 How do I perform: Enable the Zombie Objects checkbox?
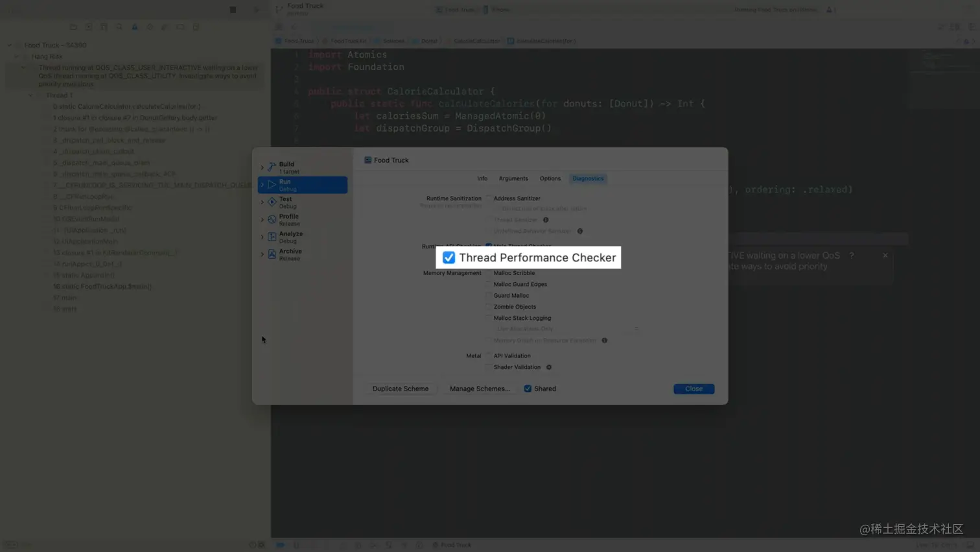[x=489, y=307]
